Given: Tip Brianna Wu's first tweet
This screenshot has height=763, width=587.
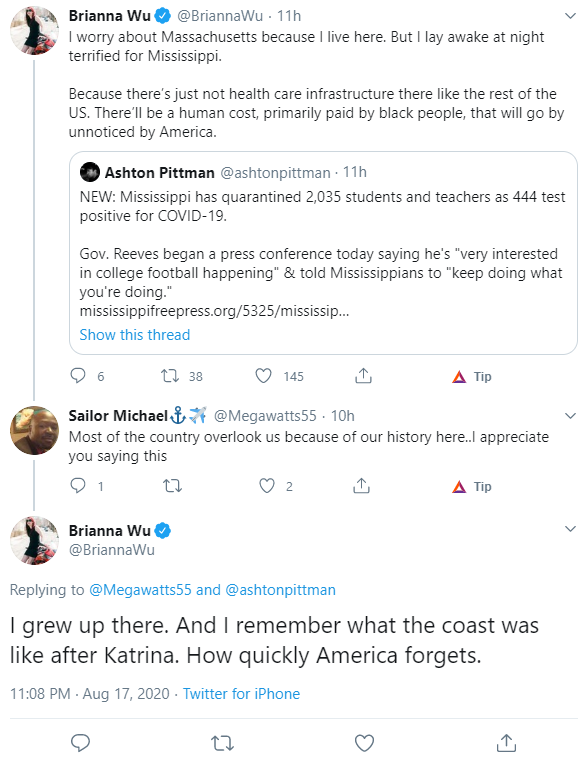Looking at the screenshot, I should pyautogui.click(x=472, y=376).
